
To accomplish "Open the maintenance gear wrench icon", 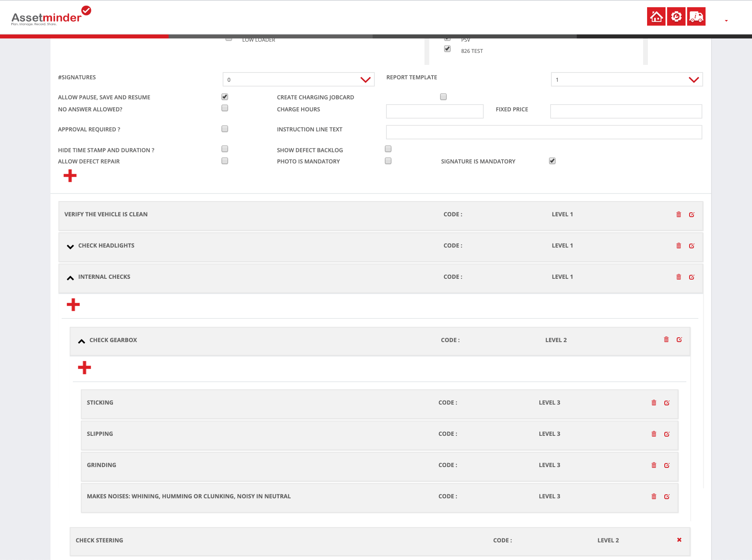I will 676,16.
